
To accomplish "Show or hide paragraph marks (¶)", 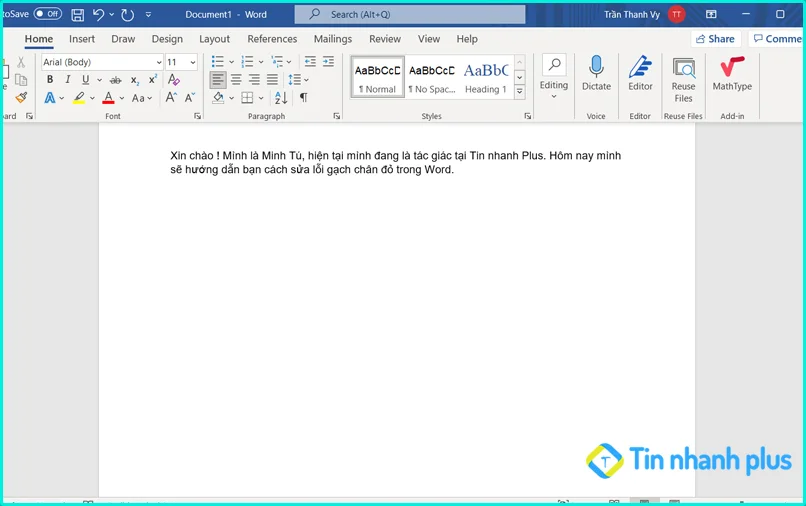I will pyautogui.click(x=304, y=98).
